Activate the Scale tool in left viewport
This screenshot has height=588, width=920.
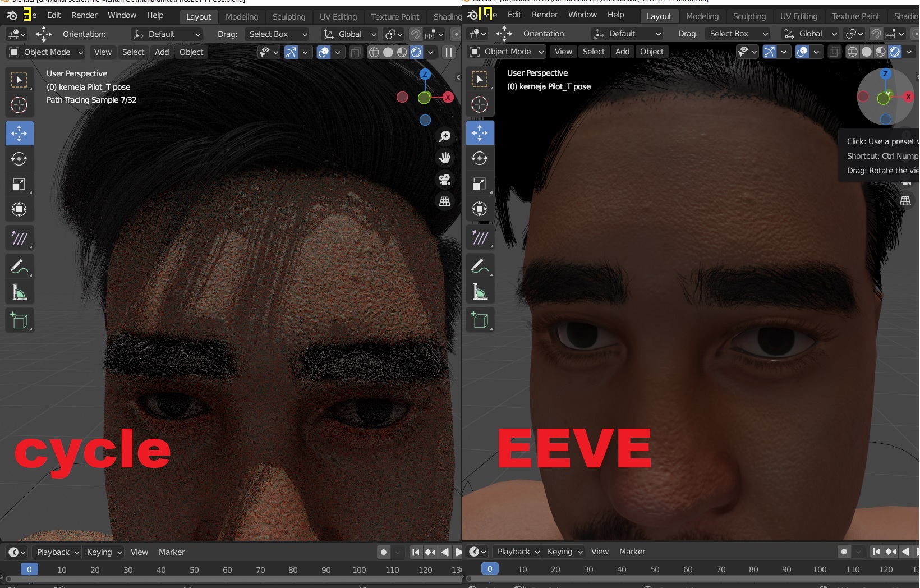point(19,184)
